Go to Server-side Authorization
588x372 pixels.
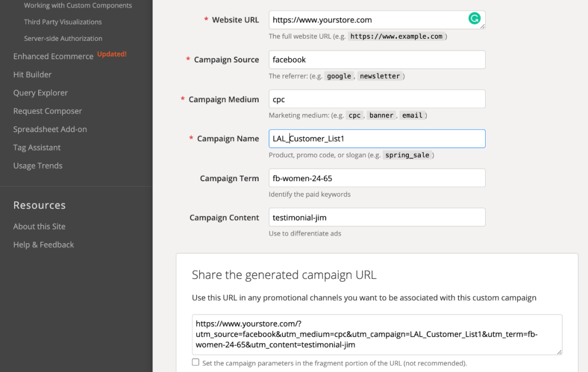(63, 38)
